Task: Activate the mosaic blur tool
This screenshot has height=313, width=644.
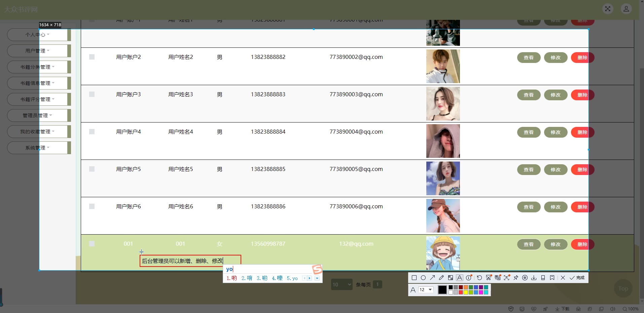Action: pos(450,278)
